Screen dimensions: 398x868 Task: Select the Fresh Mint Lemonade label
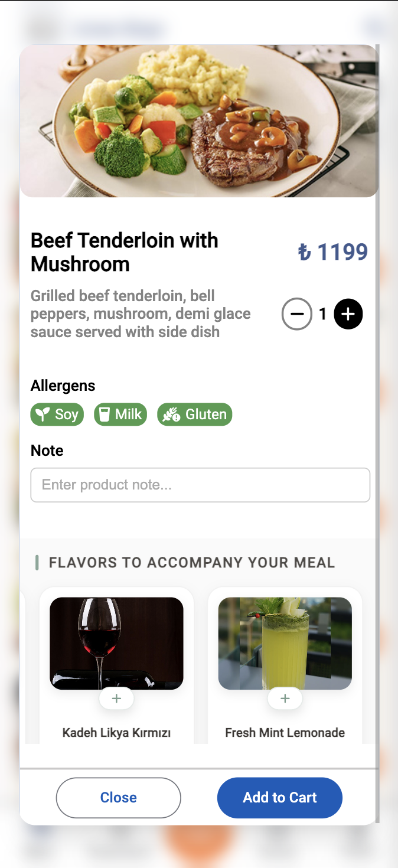coord(285,733)
